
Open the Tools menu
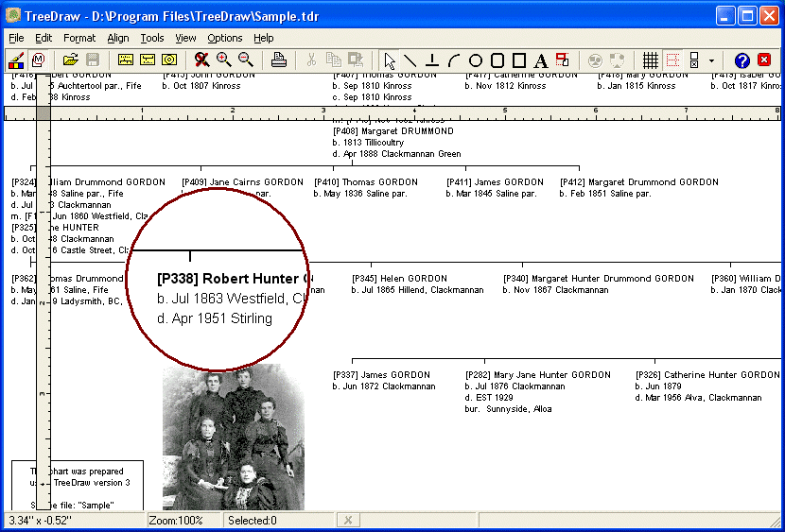point(152,38)
